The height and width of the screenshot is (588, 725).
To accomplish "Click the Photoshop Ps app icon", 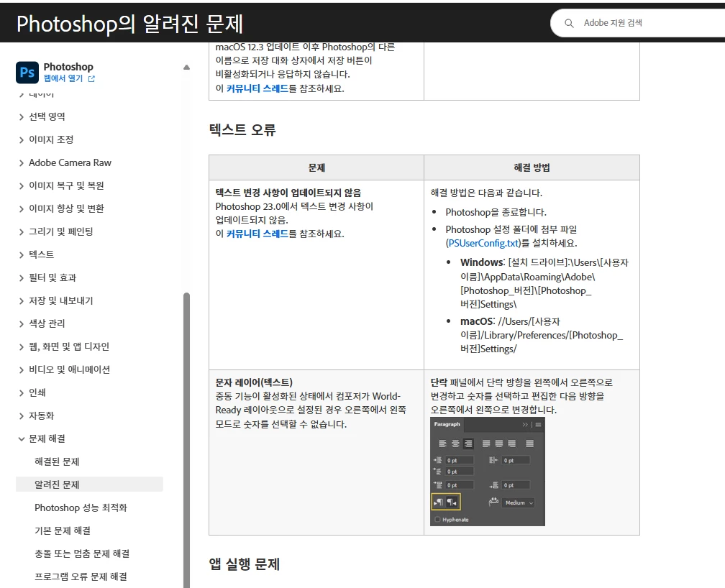I will (x=27, y=72).
